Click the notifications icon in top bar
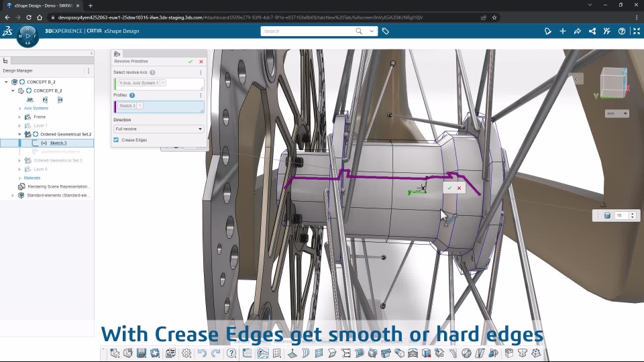Viewport: 644px width, 362px height. click(x=548, y=32)
